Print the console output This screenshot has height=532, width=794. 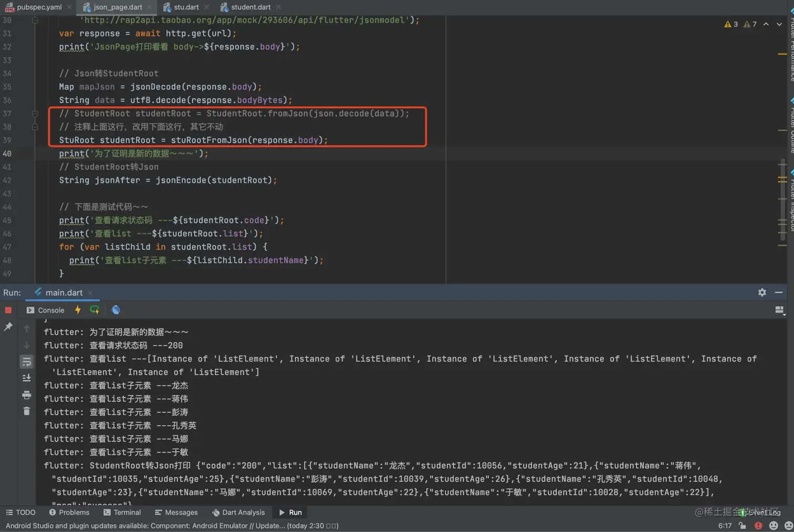pos(27,394)
